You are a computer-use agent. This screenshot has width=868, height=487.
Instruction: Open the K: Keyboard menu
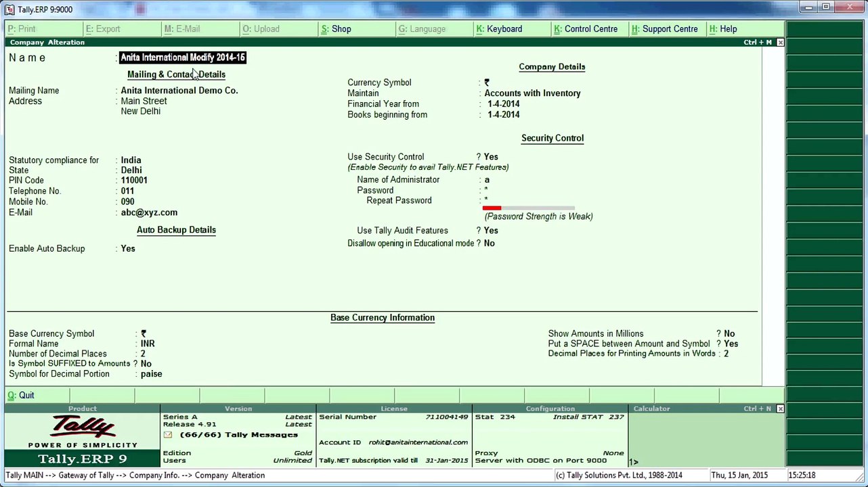click(x=513, y=29)
